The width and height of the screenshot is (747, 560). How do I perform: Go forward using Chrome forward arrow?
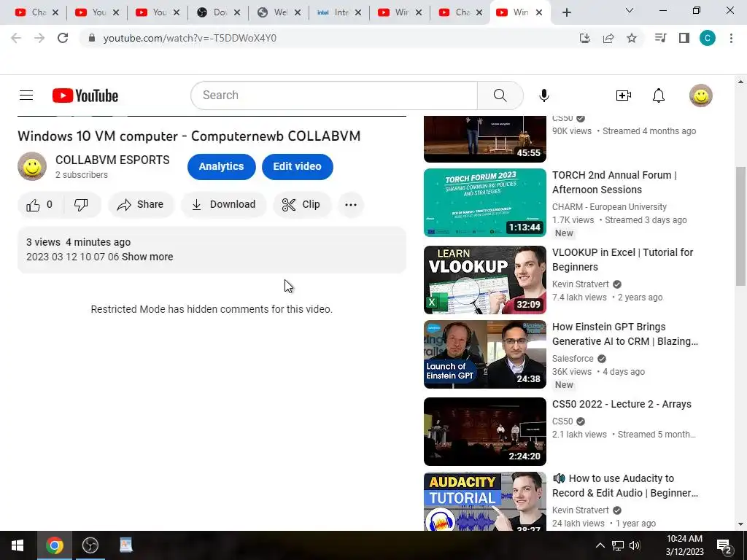[x=39, y=38]
